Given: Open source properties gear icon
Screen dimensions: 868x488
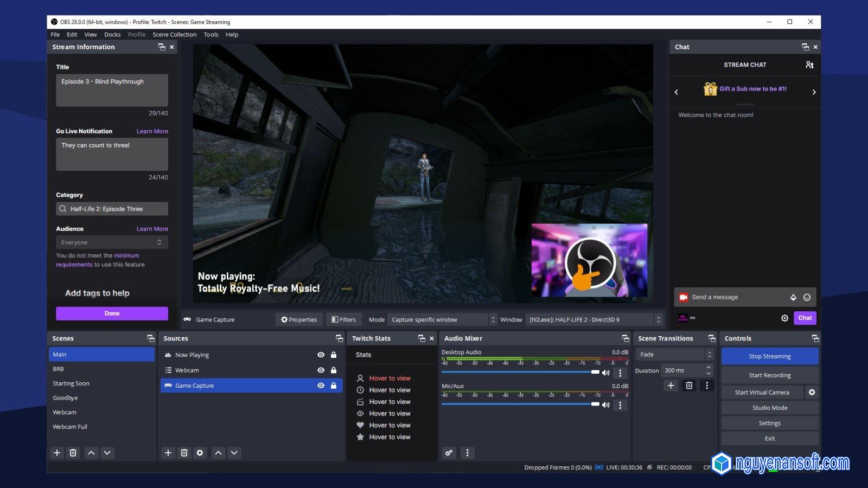Looking at the screenshot, I should (x=200, y=453).
